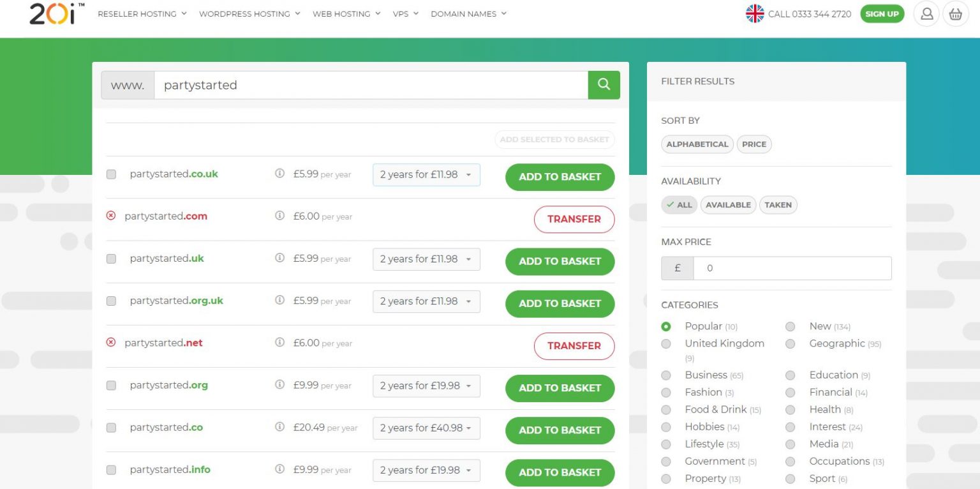
Task: Expand duration dropdown for partystarted.info
Action: point(426,470)
